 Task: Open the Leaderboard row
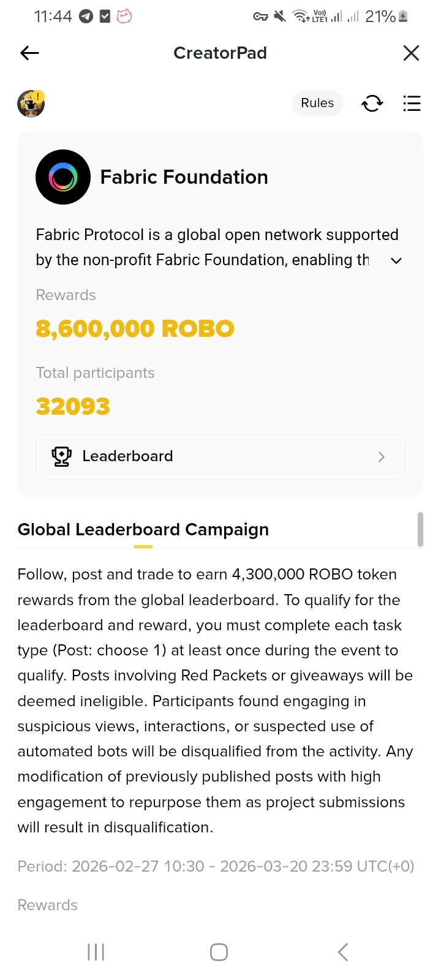pos(221,456)
